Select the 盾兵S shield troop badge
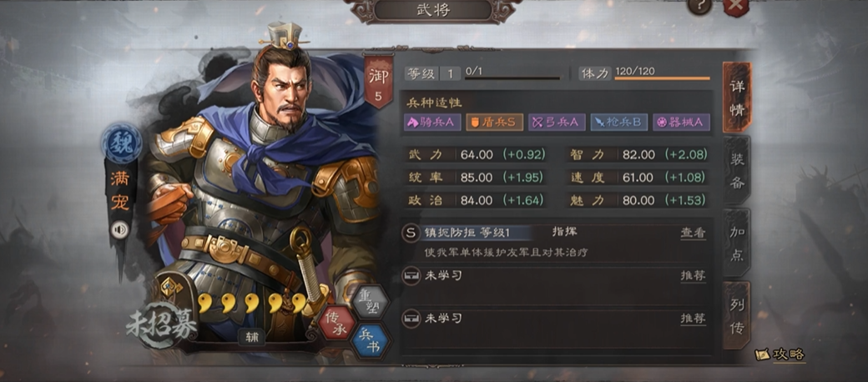 click(x=494, y=122)
